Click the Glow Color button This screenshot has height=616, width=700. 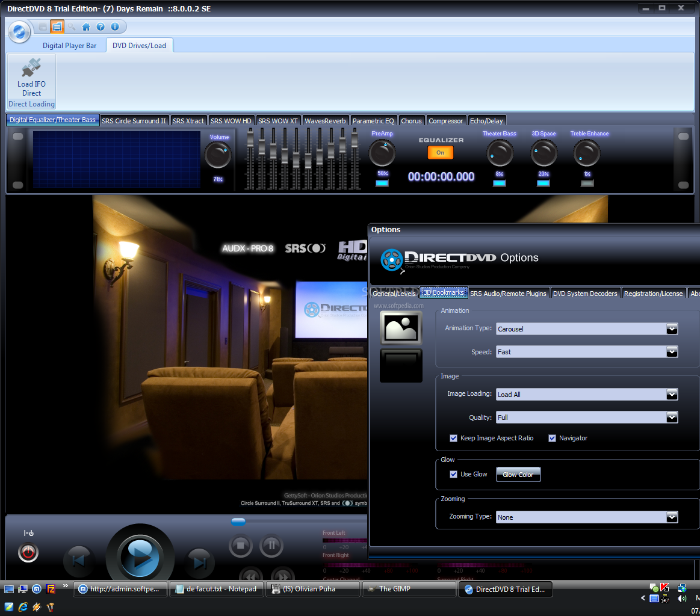click(518, 475)
